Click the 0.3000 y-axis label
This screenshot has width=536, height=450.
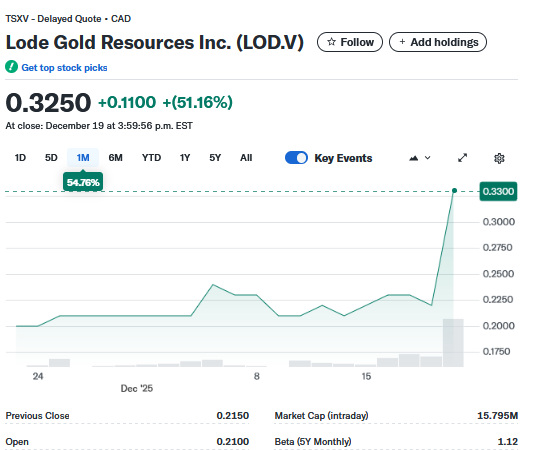[x=498, y=222]
